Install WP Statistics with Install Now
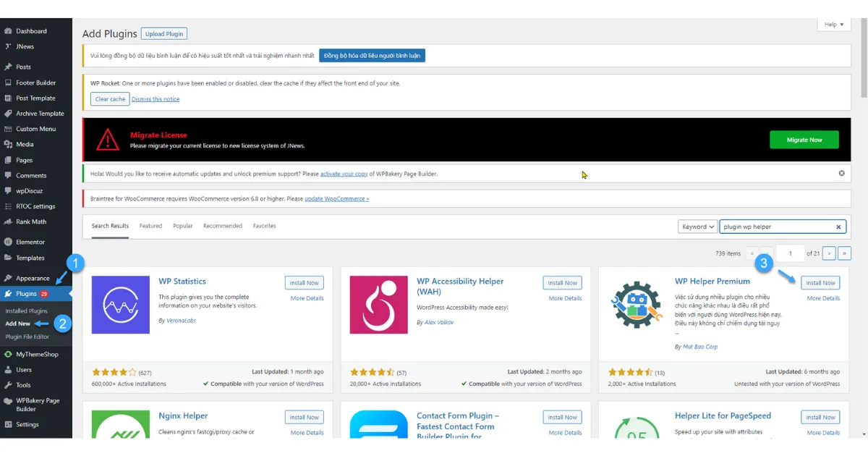The height and width of the screenshot is (456, 868). tap(305, 283)
